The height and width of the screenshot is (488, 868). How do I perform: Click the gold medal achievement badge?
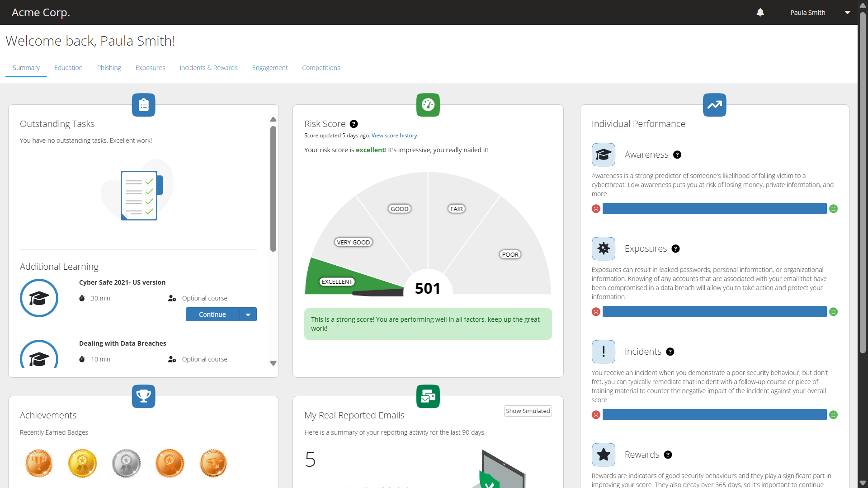(x=82, y=463)
